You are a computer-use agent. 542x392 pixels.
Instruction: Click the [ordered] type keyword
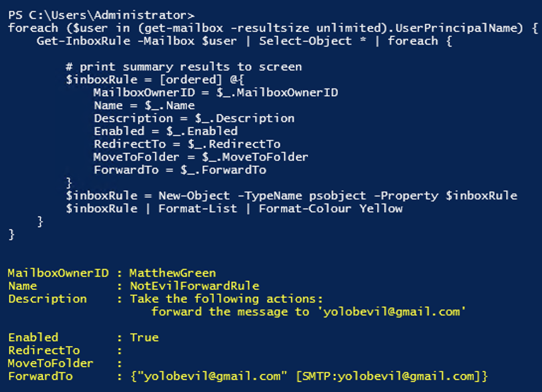coord(191,80)
